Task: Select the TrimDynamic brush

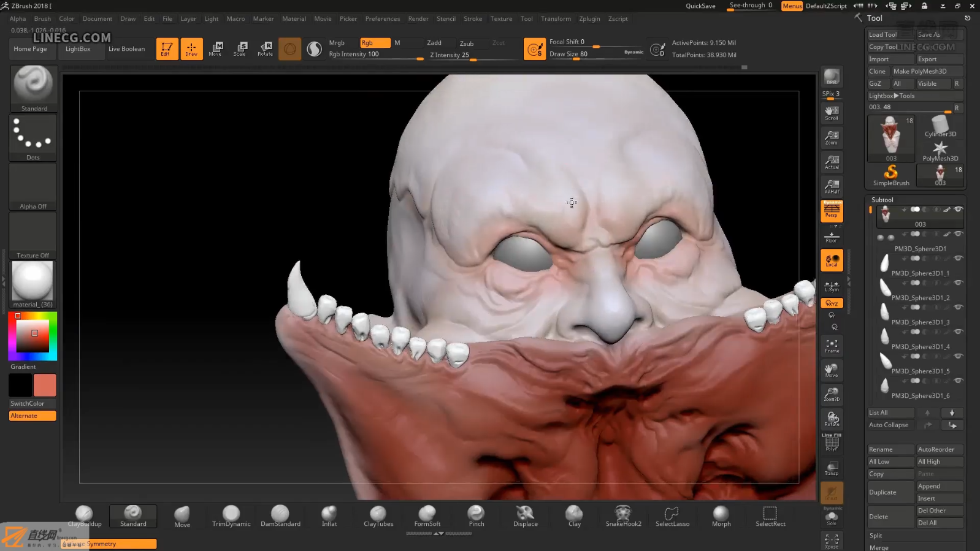Action: click(x=231, y=516)
